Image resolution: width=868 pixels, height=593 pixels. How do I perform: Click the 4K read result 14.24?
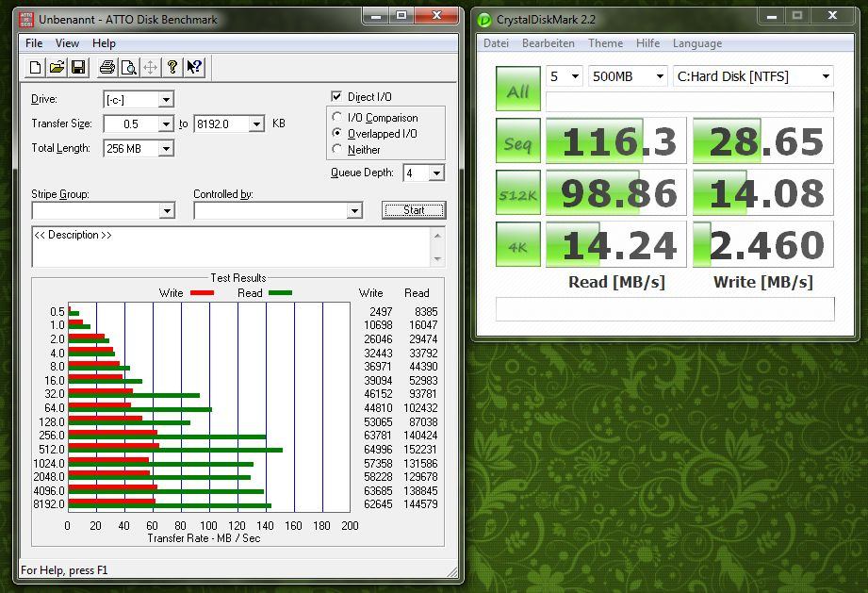[616, 244]
